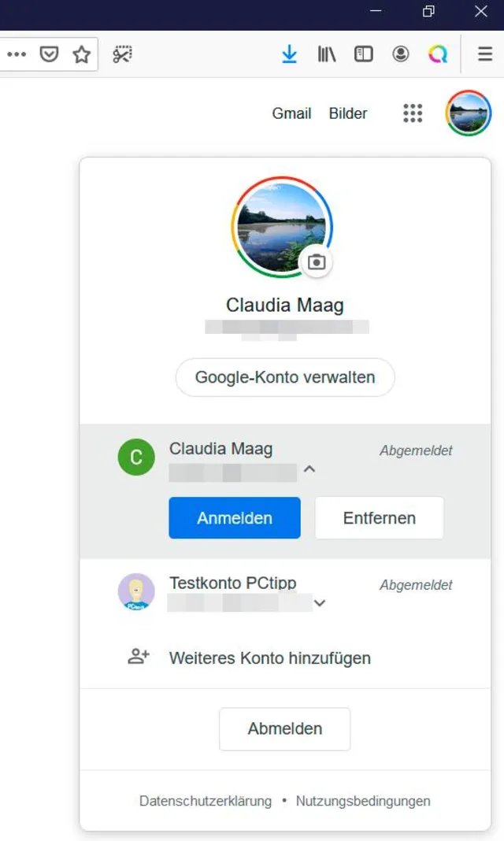This screenshot has height=841, width=504.
Task: Expand the Testkonto PCtipp account entry
Action: [x=319, y=603]
